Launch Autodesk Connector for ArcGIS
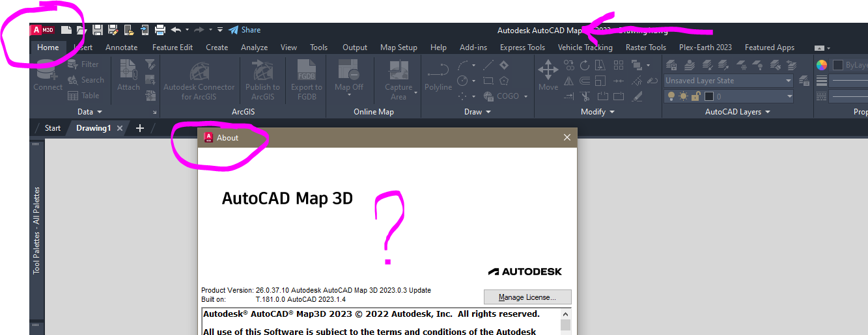 coord(199,79)
